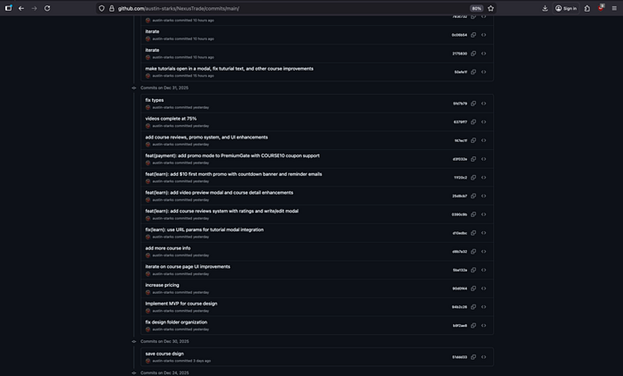Browse code at 'add video preview modal' commit
The height and width of the screenshot is (376, 623).
click(x=484, y=196)
